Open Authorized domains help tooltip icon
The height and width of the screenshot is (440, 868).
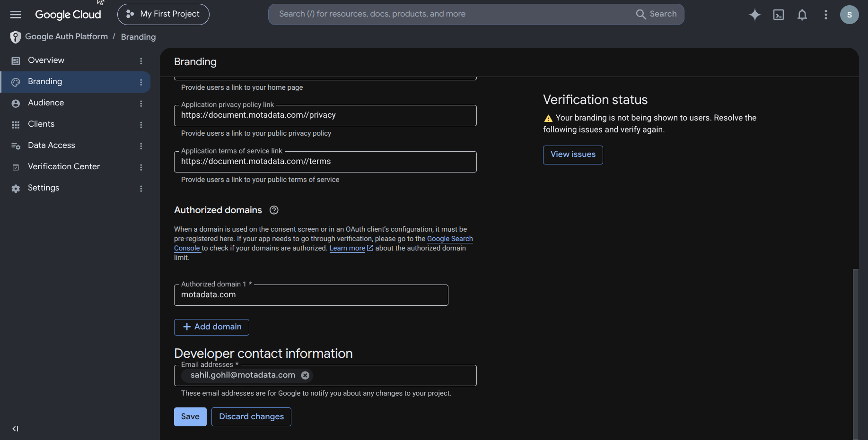pyautogui.click(x=274, y=210)
